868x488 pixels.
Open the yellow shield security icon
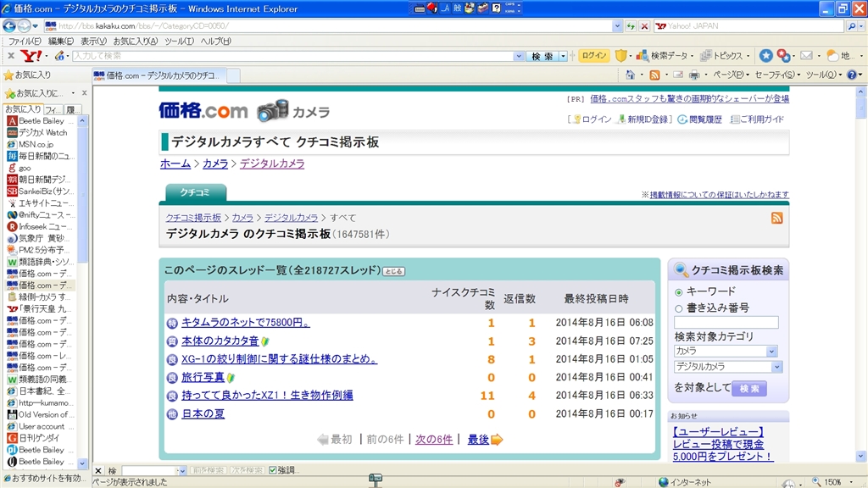(x=621, y=55)
